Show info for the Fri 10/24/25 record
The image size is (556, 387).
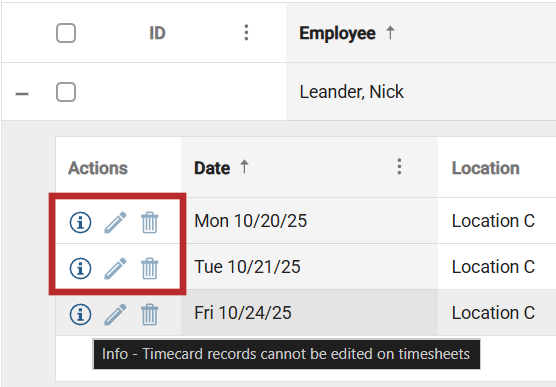click(80, 314)
